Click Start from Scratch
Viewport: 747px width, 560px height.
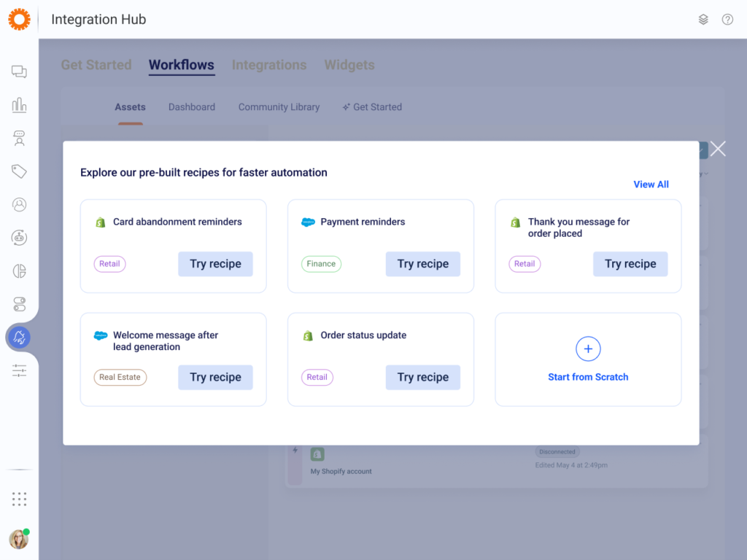tap(588, 359)
